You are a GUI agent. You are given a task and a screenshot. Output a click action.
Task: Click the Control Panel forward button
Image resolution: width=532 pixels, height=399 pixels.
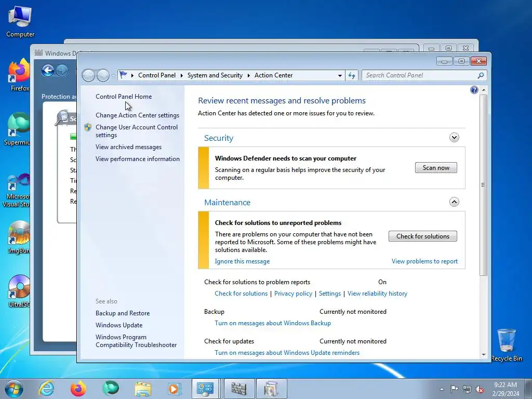point(103,75)
